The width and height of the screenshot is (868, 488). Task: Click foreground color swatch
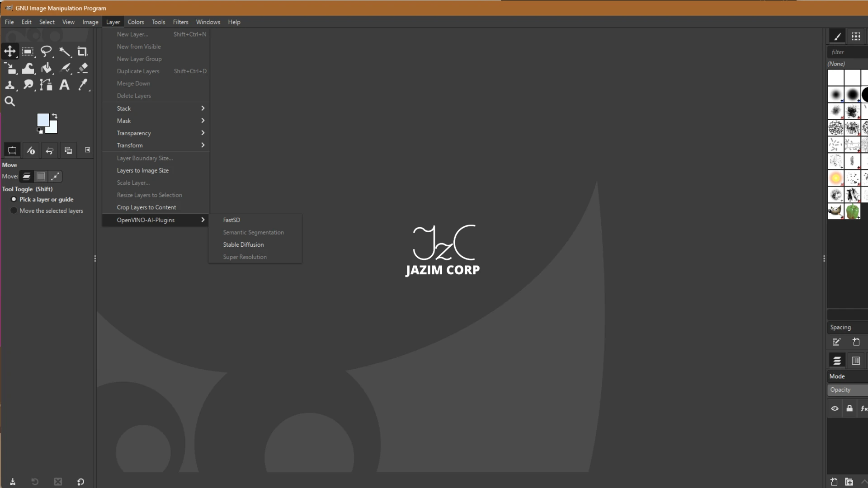pyautogui.click(x=43, y=120)
